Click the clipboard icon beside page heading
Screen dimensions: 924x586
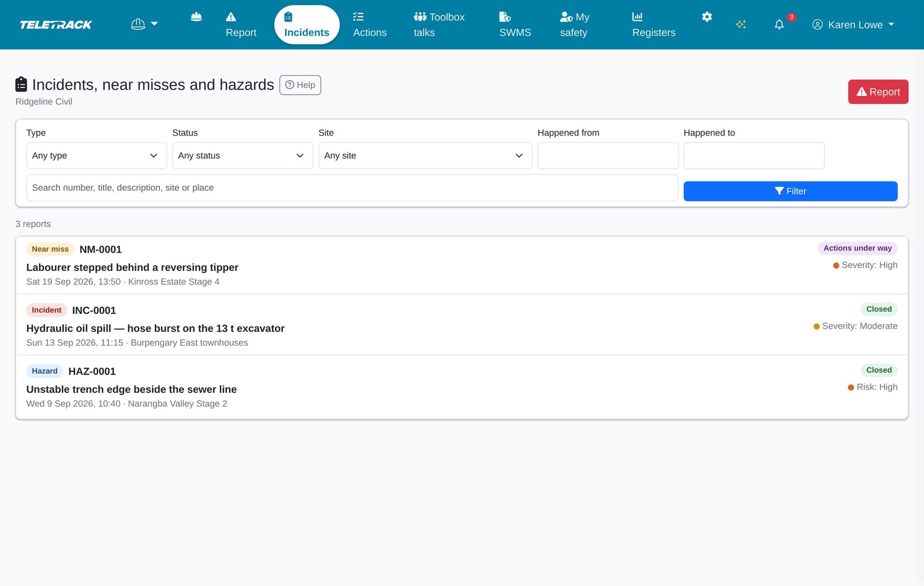pyautogui.click(x=21, y=84)
